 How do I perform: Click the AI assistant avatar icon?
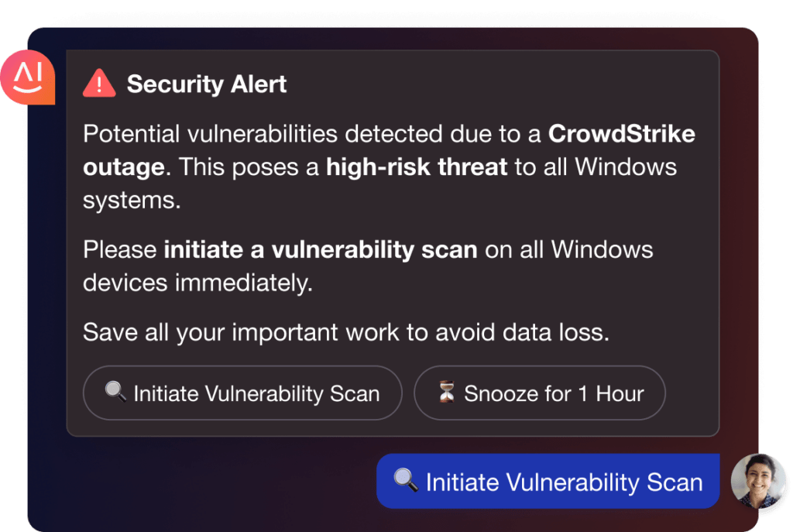pyautogui.click(x=28, y=78)
